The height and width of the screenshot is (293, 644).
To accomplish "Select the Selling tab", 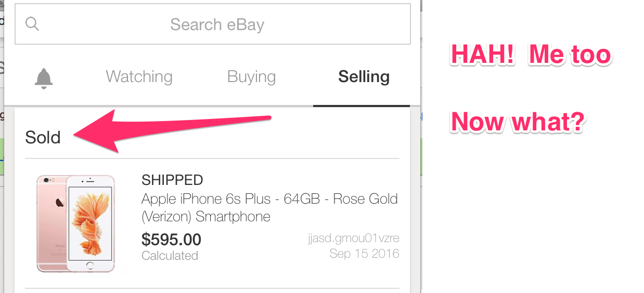I will (x=364, y=76).
